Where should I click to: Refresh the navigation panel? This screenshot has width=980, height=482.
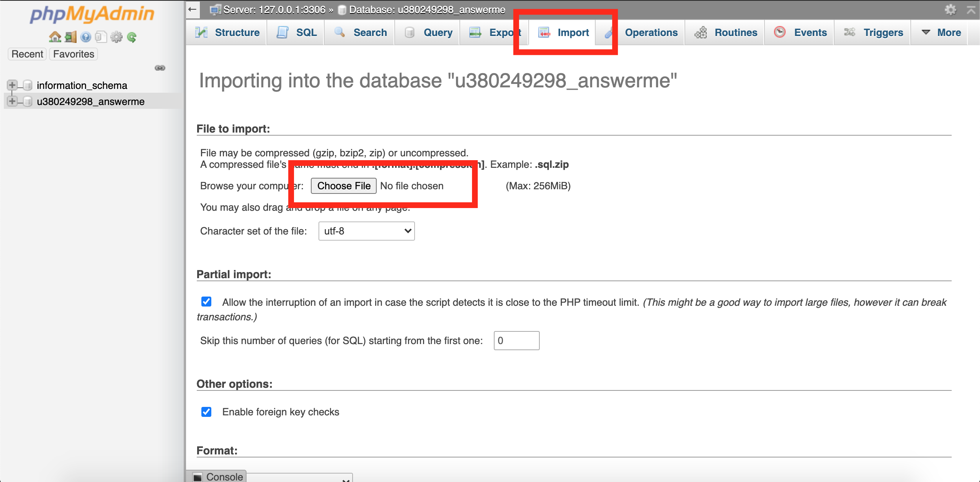[x=132, y=37]
